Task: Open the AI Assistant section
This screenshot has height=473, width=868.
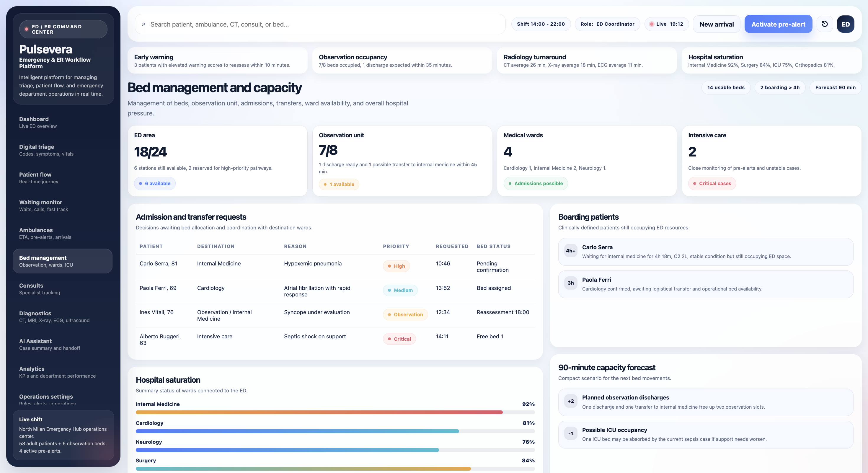Action: pyautogui.click(x=62, y=344)
